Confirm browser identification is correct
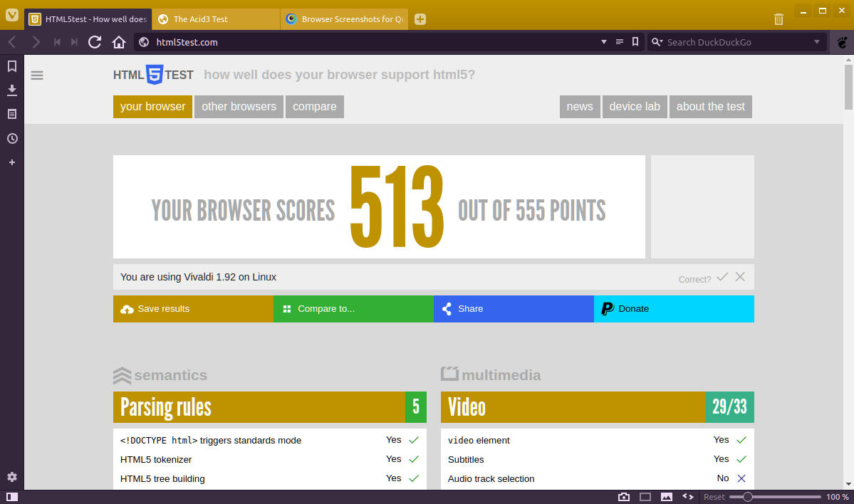854x504 pixels. click(x=722, y=277)
